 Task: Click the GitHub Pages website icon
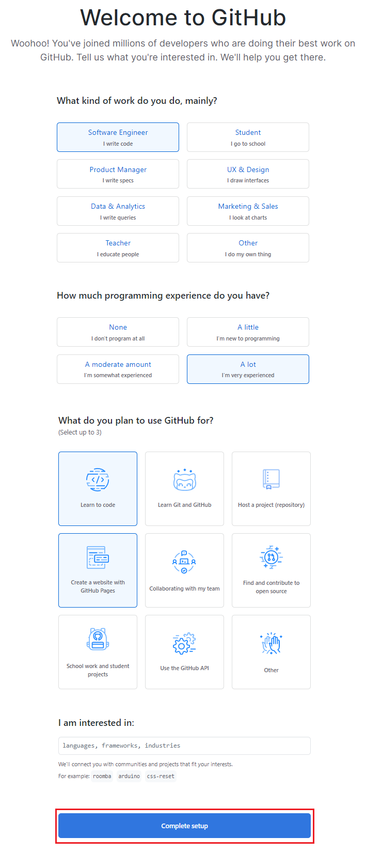point(98,557)
